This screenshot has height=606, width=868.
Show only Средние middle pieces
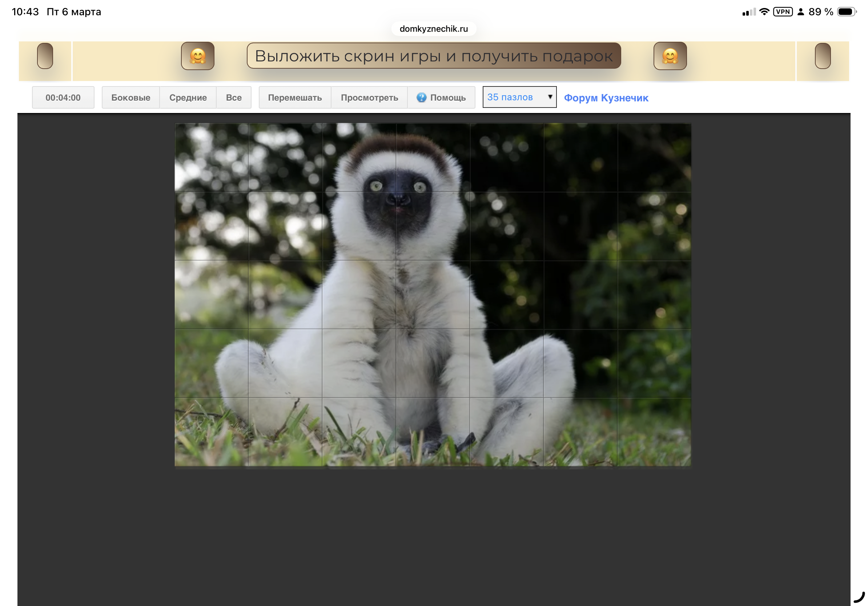pos(188,97)
